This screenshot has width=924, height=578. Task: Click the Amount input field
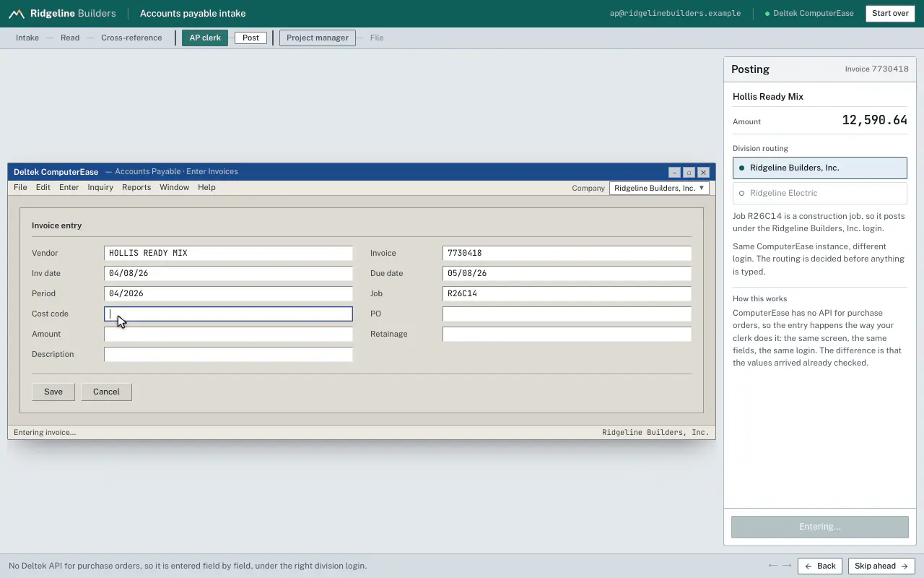pos(228,334)
